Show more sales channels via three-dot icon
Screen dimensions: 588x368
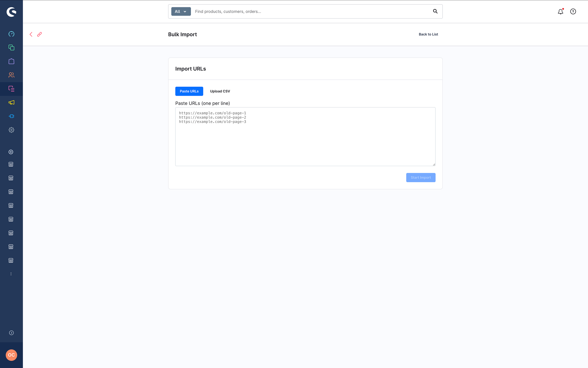point(11,274)
